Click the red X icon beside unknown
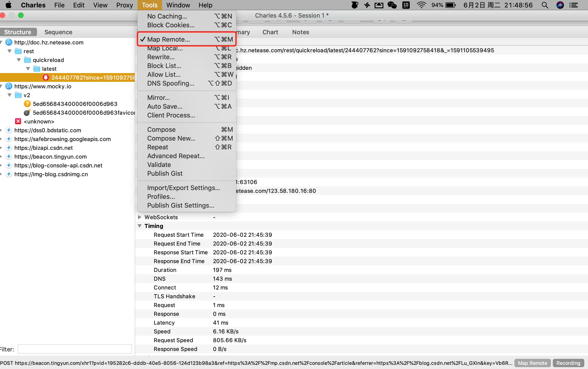Image resolution: width=588 pixels, height=369 pixels. [x=18, y=121]
